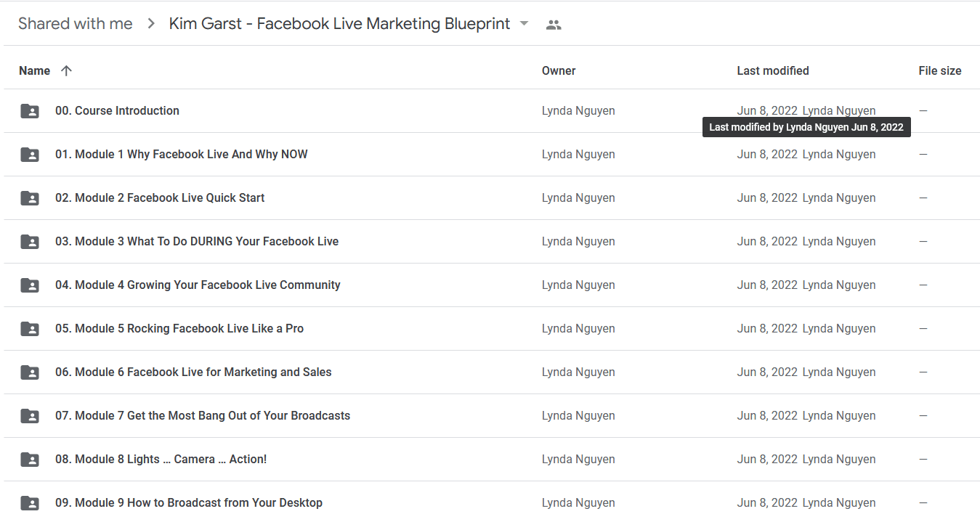This screenshot has width=980, height=522.
Task: Select 02. Module 2 Facebook Live Quick Start
Action: 160,197
